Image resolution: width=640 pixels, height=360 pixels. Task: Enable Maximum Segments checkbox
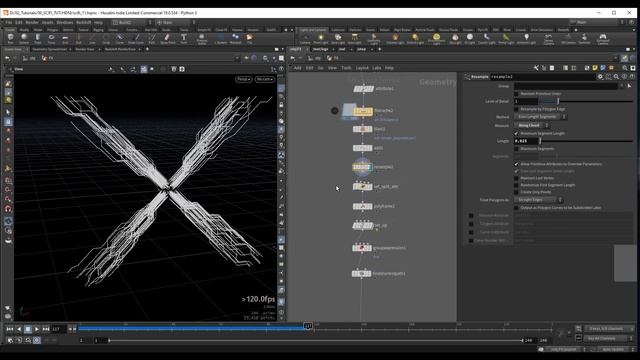tap(516, 149)
